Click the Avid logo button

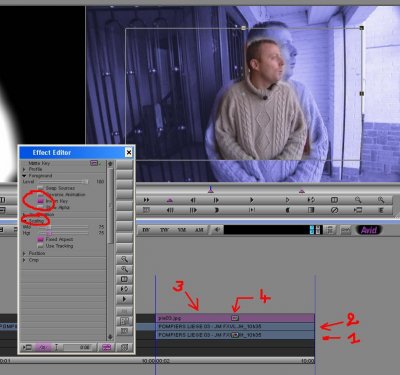point(369,230)
